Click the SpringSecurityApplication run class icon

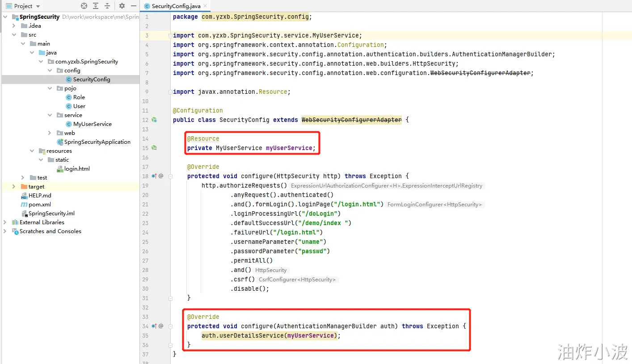[60, 142]
